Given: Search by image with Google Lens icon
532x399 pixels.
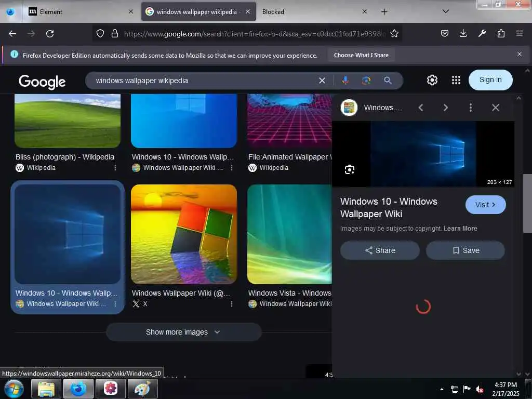Looking at the screenshot, I should [x=366, y=81].
